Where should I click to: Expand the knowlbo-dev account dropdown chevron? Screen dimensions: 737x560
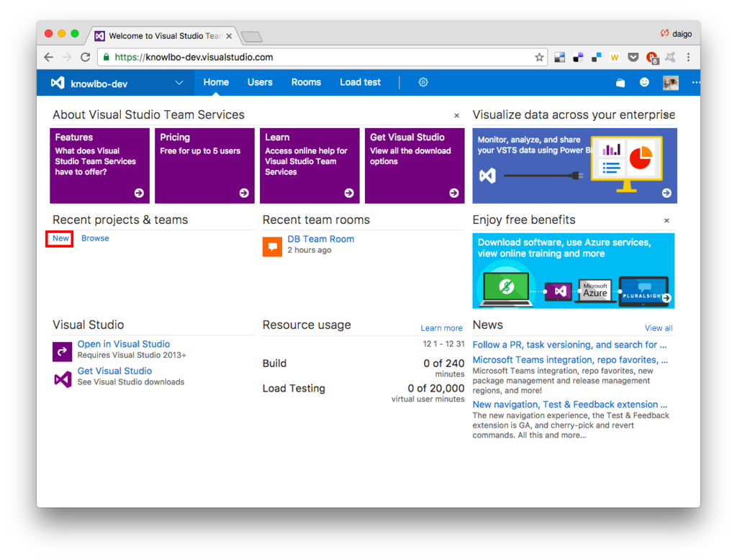[179, 83]
